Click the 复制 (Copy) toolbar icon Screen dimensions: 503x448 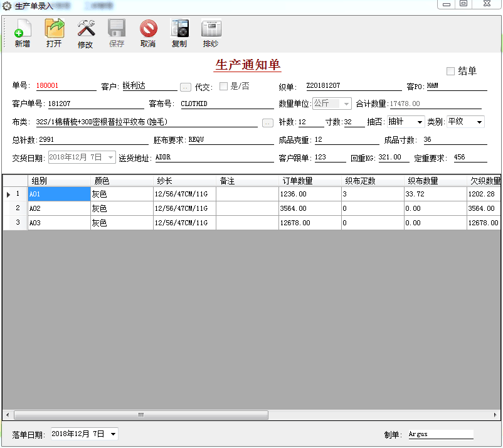coord(179,33)
